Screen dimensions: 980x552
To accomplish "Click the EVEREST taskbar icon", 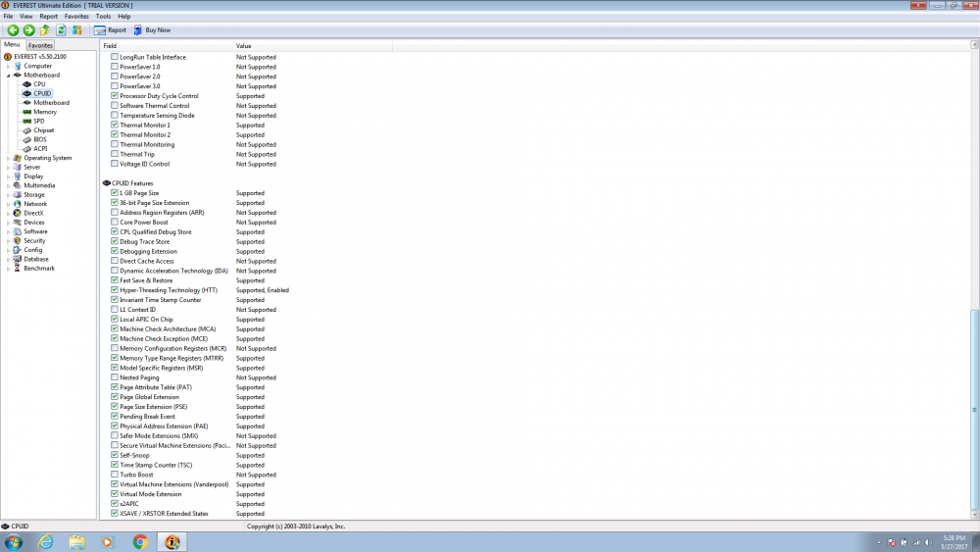I will (x=171, y=542).
